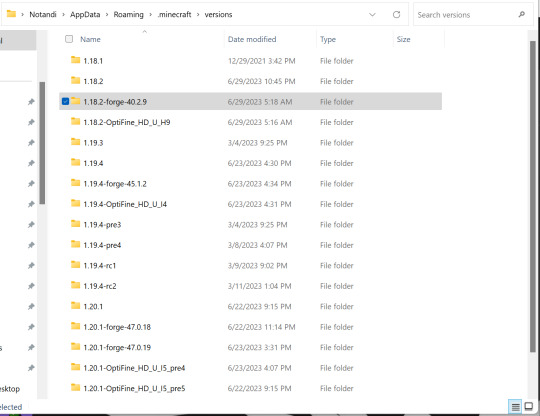The width and height of the screenshot is (540, 416).
Task: Click pin icon beside 1.19.4-rc1 row
Action: 31,265
